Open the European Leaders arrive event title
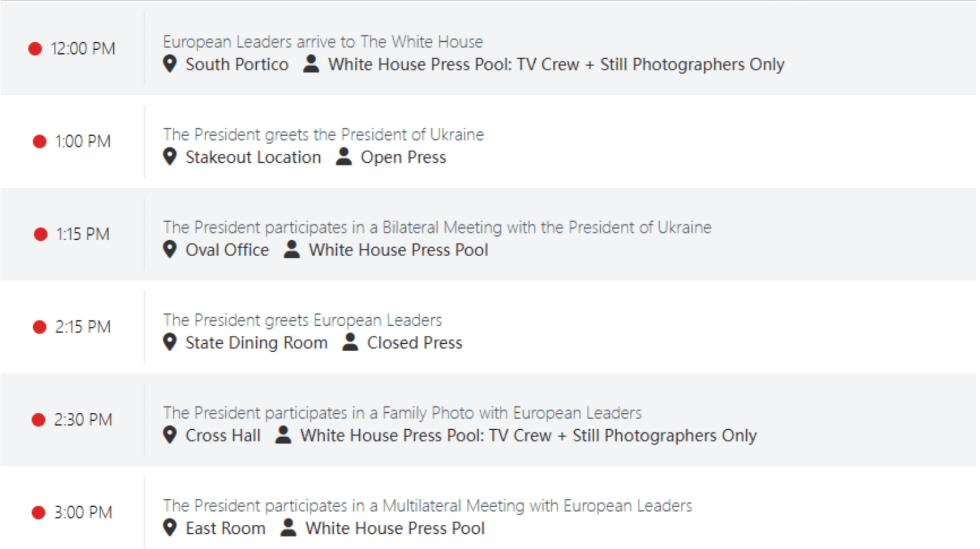The height and width of the screenshot is (549, 980). (x=323, y=42)
